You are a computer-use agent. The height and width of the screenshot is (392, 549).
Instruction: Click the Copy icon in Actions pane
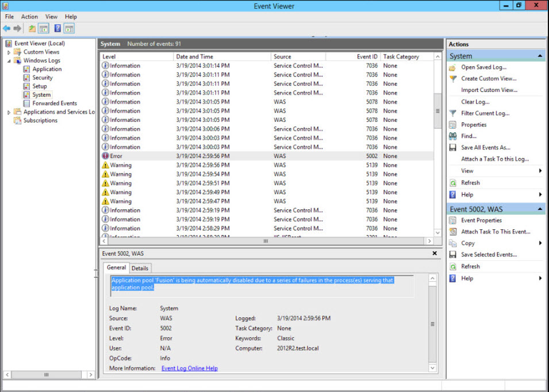453,243
